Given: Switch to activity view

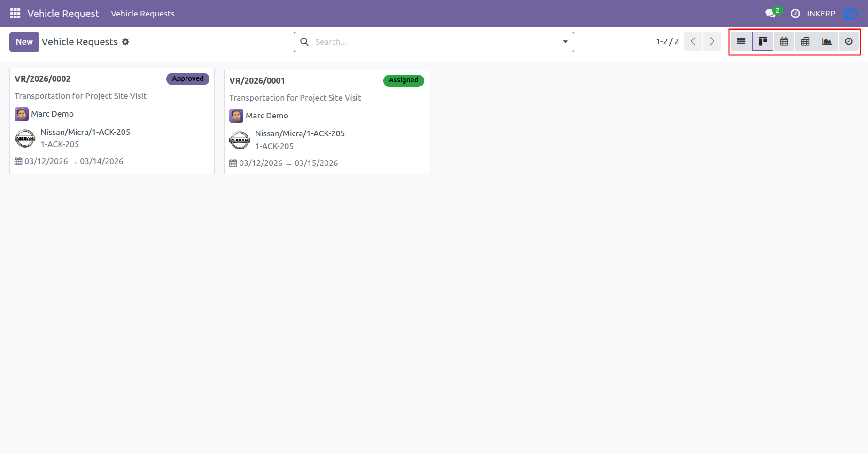Looking at the screenshot, I should (848, 42).
